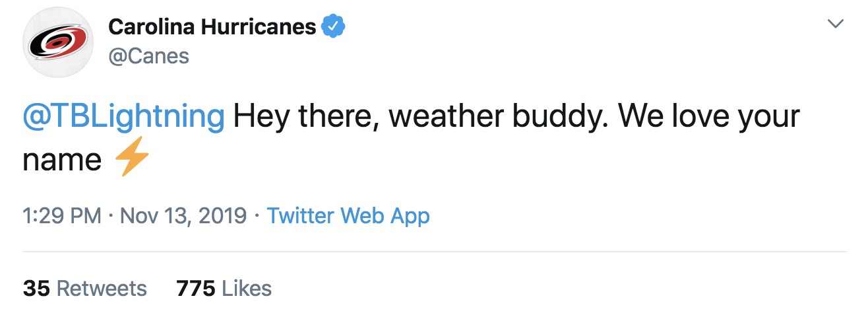The image size is (868, 321).
Task: Click the word "Retweets" label
Action: coord(102,288)
